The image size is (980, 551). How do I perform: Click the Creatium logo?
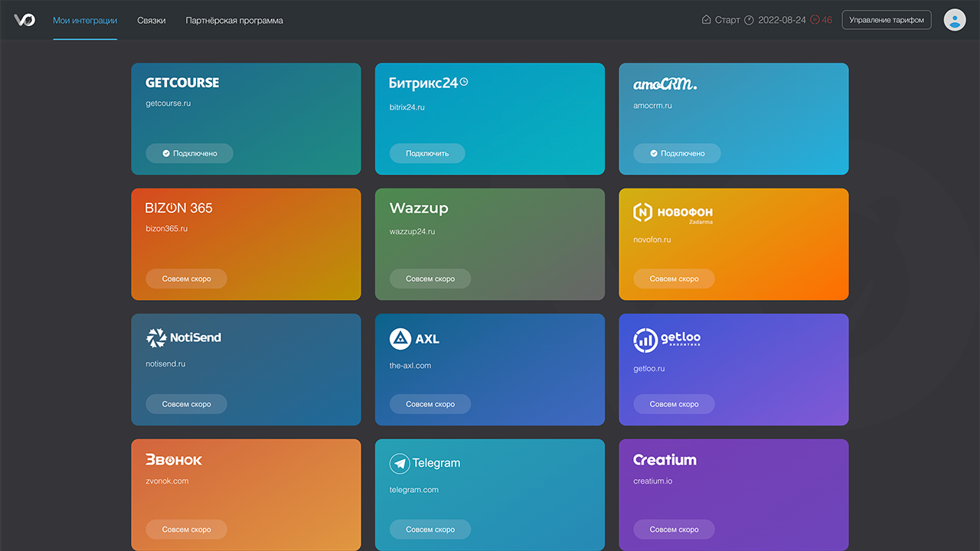665,460
